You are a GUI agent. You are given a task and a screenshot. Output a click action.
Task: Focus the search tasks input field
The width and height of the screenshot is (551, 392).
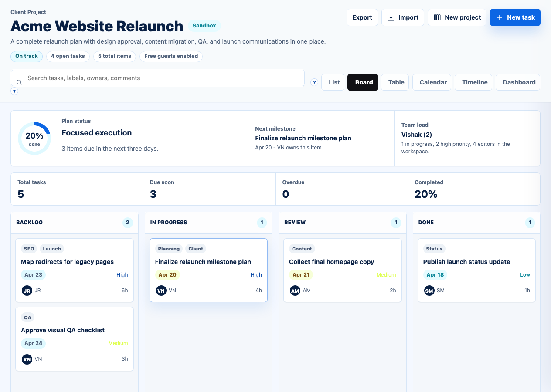click(x=161, y=78)
